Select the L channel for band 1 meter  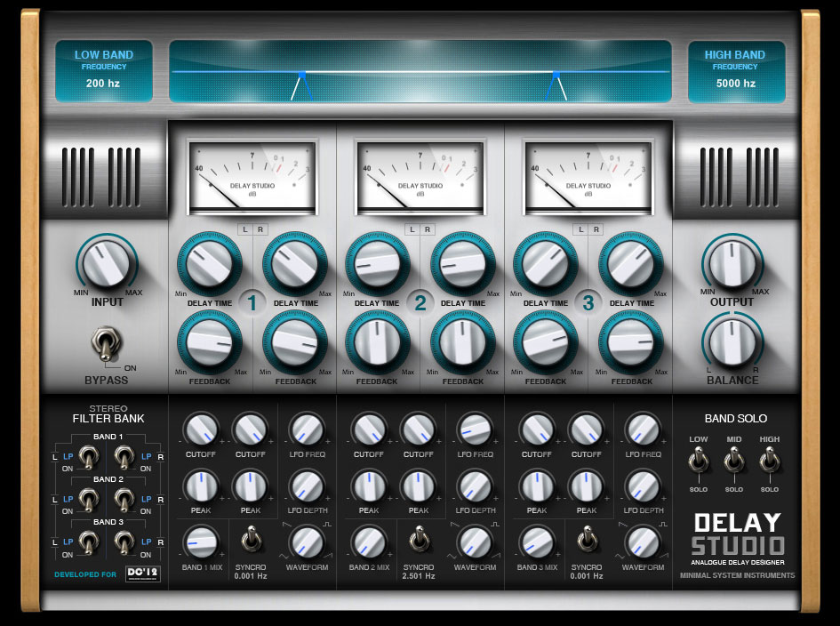[x=247, y=229]
